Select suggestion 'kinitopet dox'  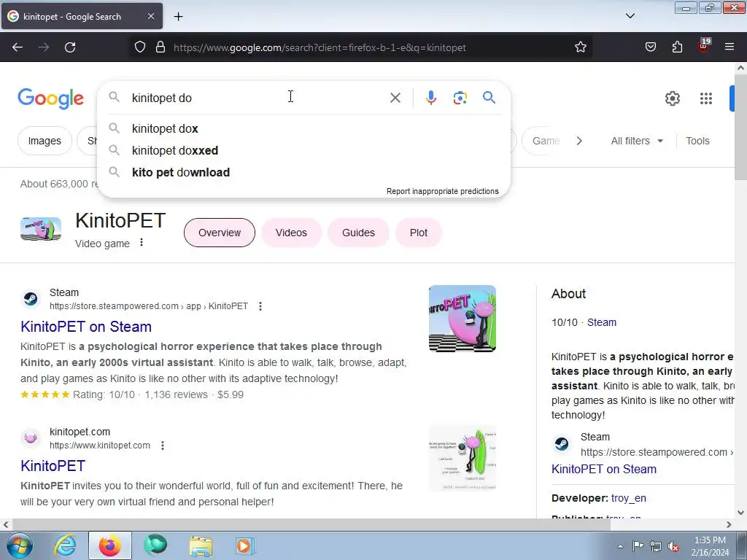tap(304, 128)
